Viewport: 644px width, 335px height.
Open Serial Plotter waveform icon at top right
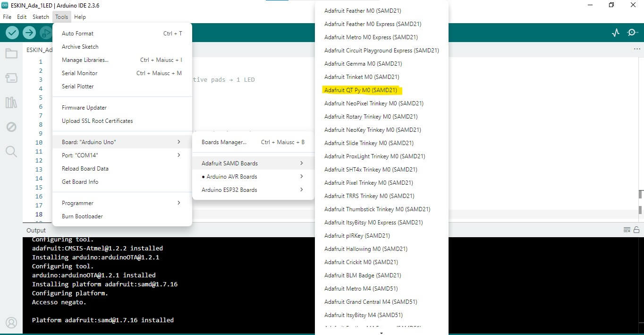click(x=615, y=33)
